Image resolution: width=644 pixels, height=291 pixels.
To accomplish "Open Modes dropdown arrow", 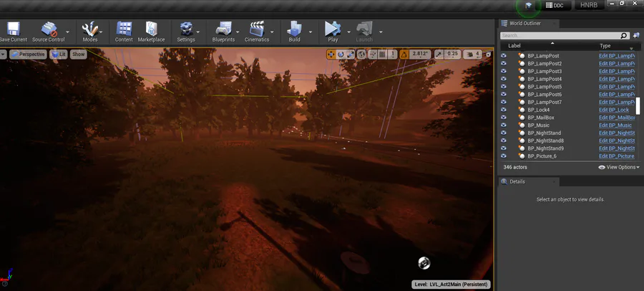I will (101, 32).
